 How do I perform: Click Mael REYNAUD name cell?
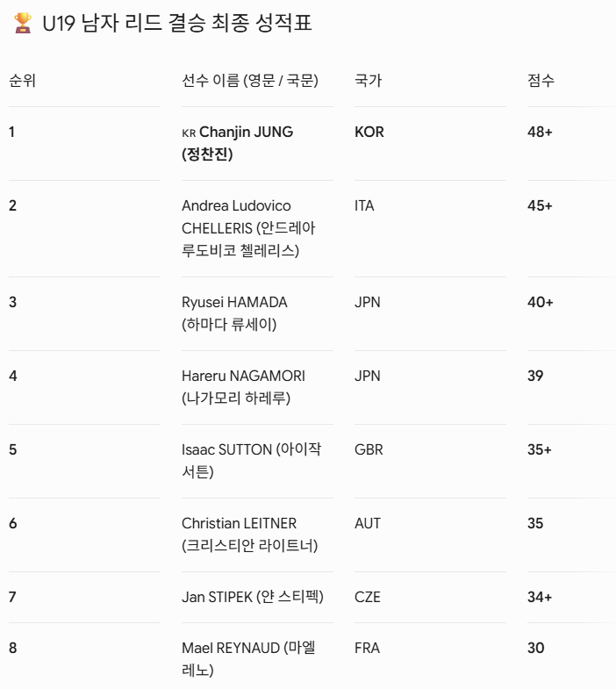pos(248,659)
